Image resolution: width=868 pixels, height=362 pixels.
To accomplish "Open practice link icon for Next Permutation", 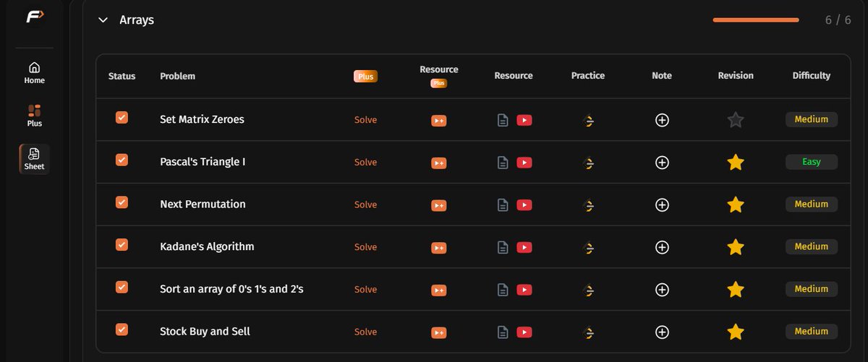I will pyautogui.click(x=589, y=205).
